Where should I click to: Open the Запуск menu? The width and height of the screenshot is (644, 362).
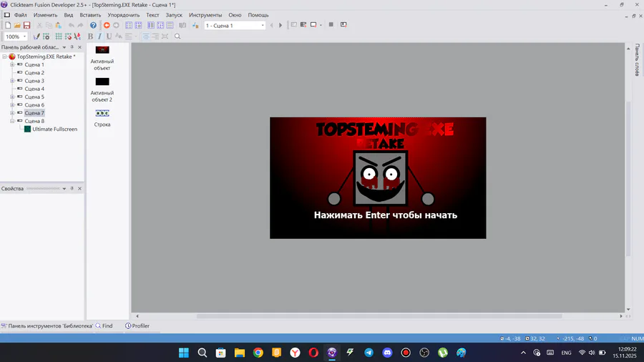pyautogui.click(x=174, y=15)
